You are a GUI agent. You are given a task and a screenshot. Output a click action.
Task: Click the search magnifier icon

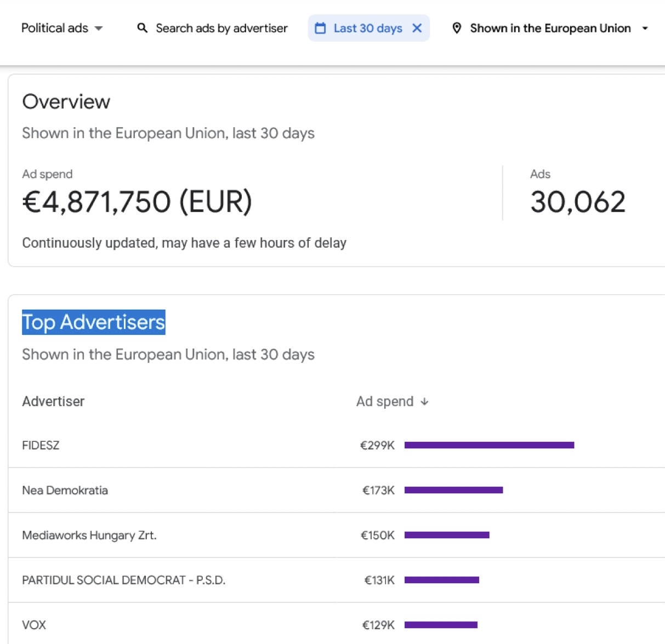[142, 28]
